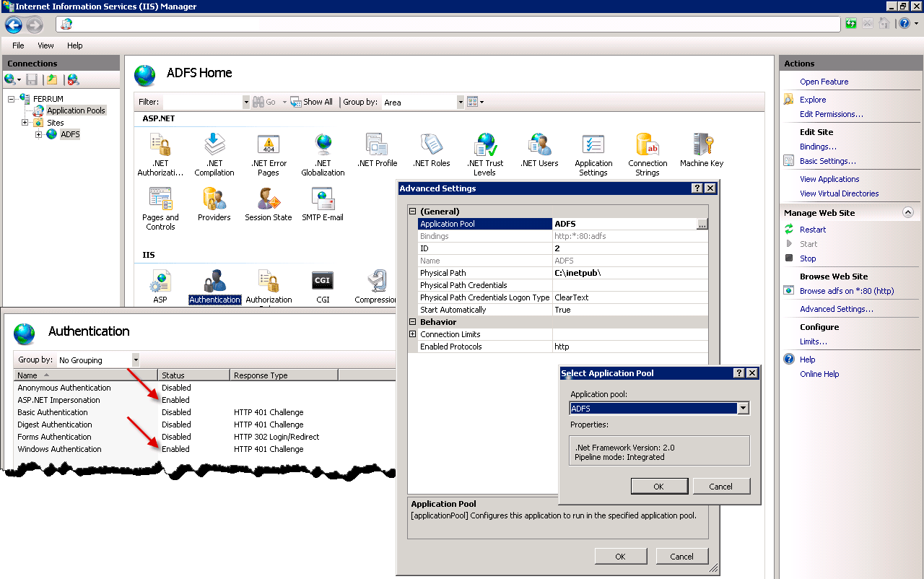Open the File menu
Screen dimensions: 924x579
point(18,45)
